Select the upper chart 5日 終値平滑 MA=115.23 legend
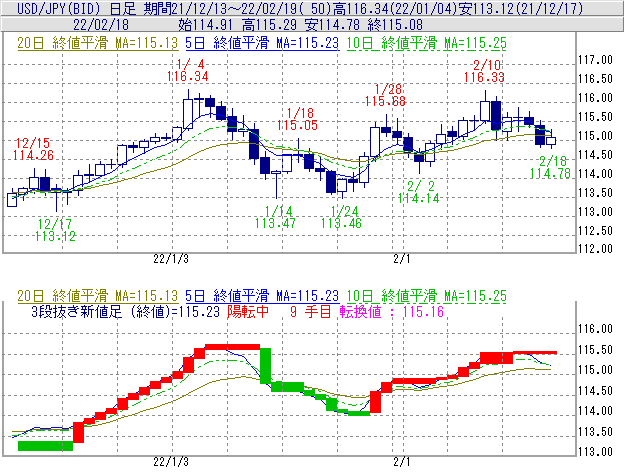Image resolution: width=624 pixels, height=475 pixels. point(262,43)
